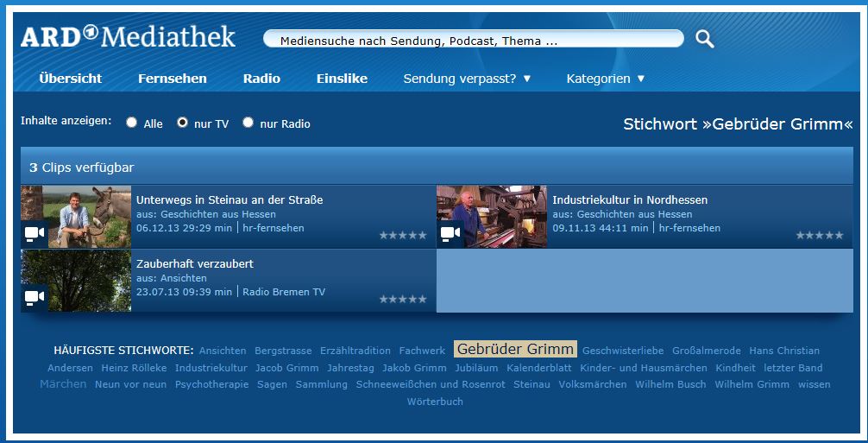868x443 pixels.
Task: Open clip Zauberhaft verzaubert
Action: [195, 263]
